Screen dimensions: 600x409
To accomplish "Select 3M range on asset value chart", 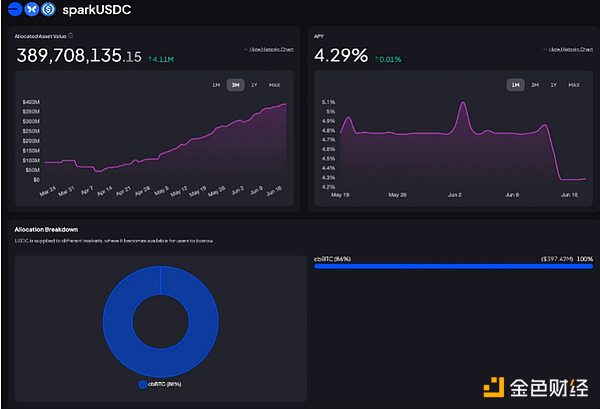I will 235,85.
